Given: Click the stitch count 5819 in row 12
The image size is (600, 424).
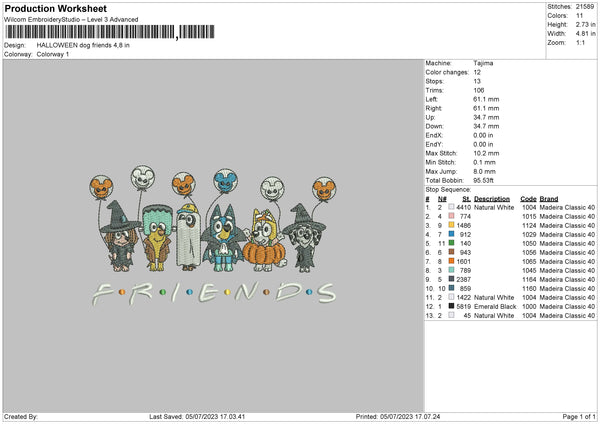Looking at the screenshot, I should point(464,307).
